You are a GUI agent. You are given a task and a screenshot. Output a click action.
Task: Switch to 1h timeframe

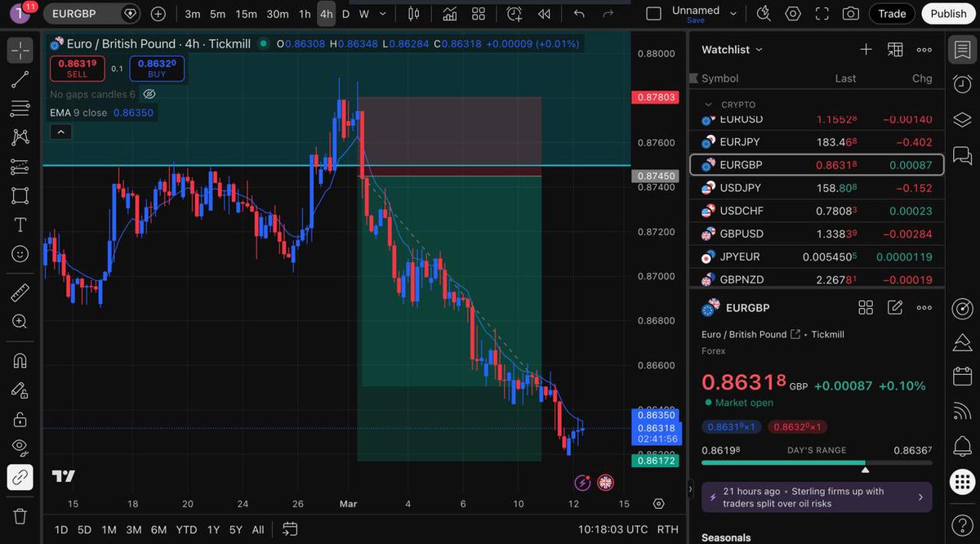(x=305, y=14)
